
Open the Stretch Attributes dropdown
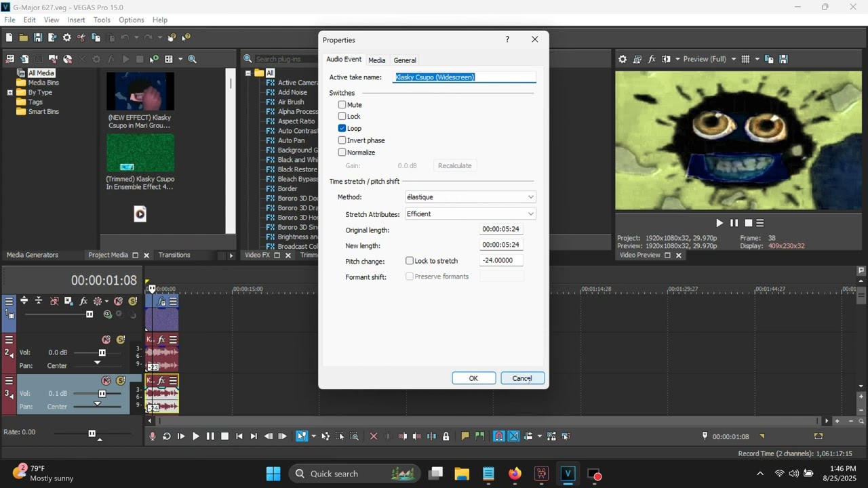[470, 214]
